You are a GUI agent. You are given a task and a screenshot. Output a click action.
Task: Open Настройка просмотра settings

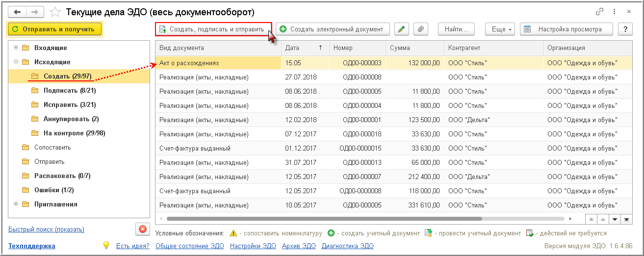point(567,29)
